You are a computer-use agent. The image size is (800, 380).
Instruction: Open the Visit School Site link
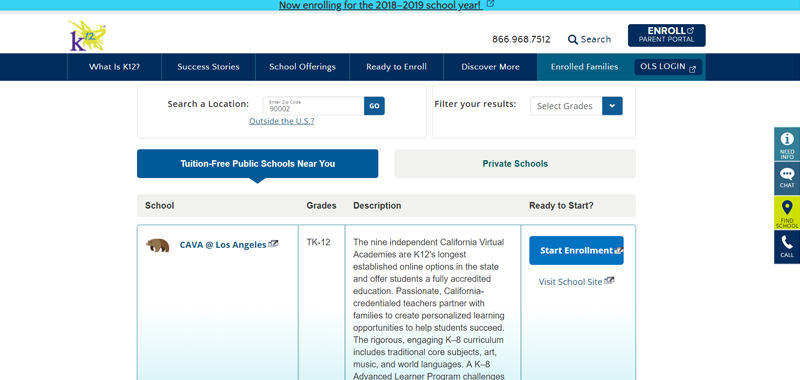click(570, 282)
